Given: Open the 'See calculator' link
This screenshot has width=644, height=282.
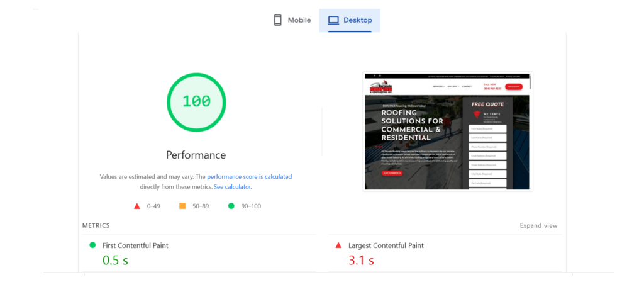Looking at the screenshot, I should (x=232, y=187).
